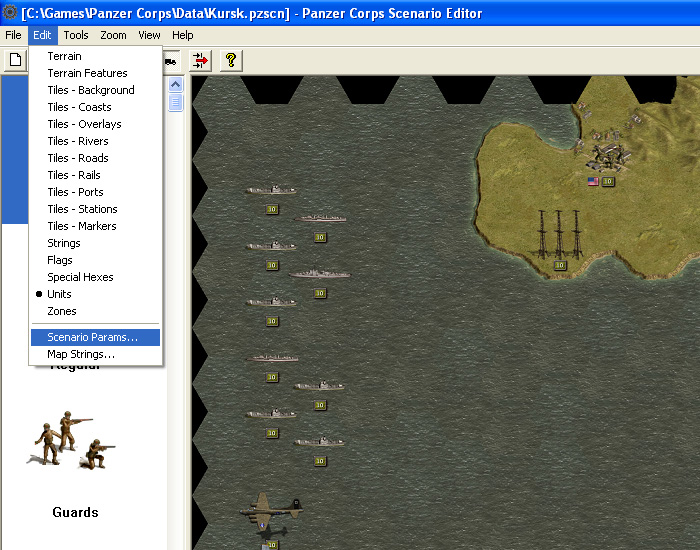
Task: Choose Terrain Features edit mode
Action: (x=96, y=73)
